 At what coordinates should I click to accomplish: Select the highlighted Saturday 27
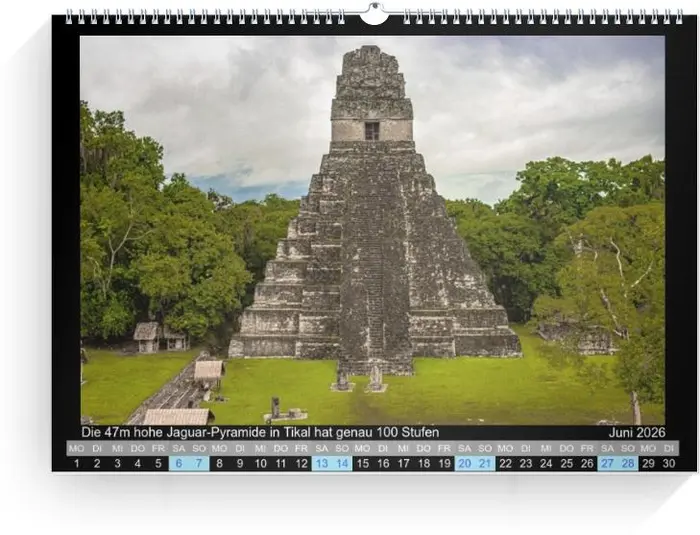point(607,464)
